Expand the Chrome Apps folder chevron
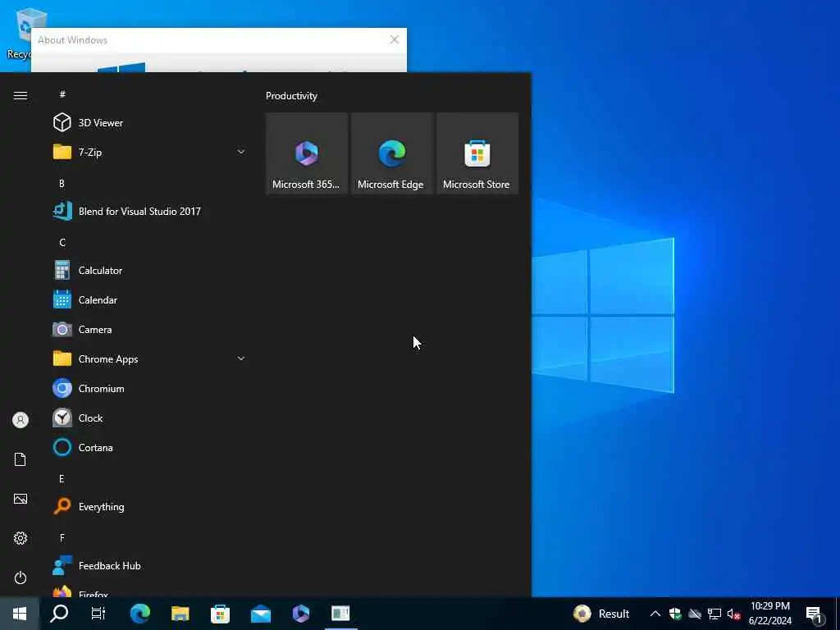840x630 pixels. 241,358
